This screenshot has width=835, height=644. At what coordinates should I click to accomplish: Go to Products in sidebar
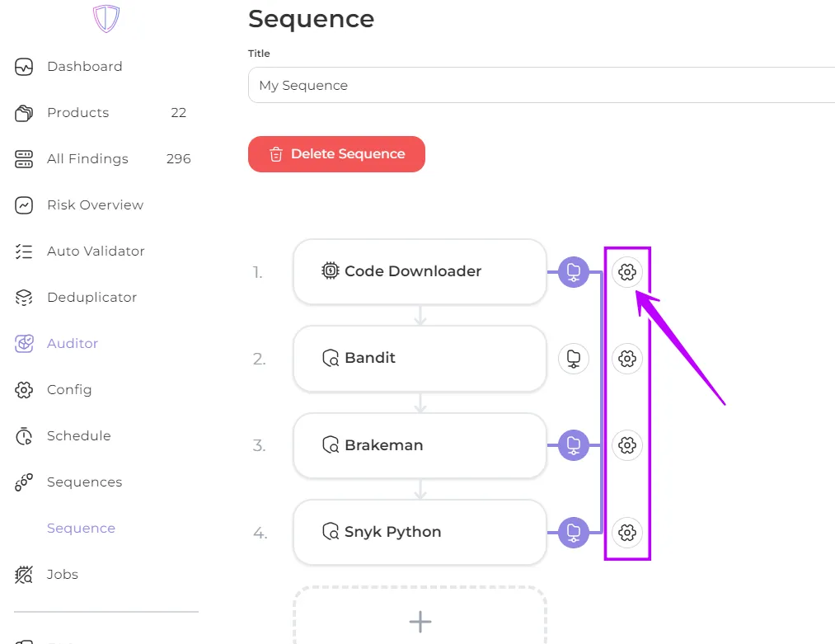pos(77,113)
